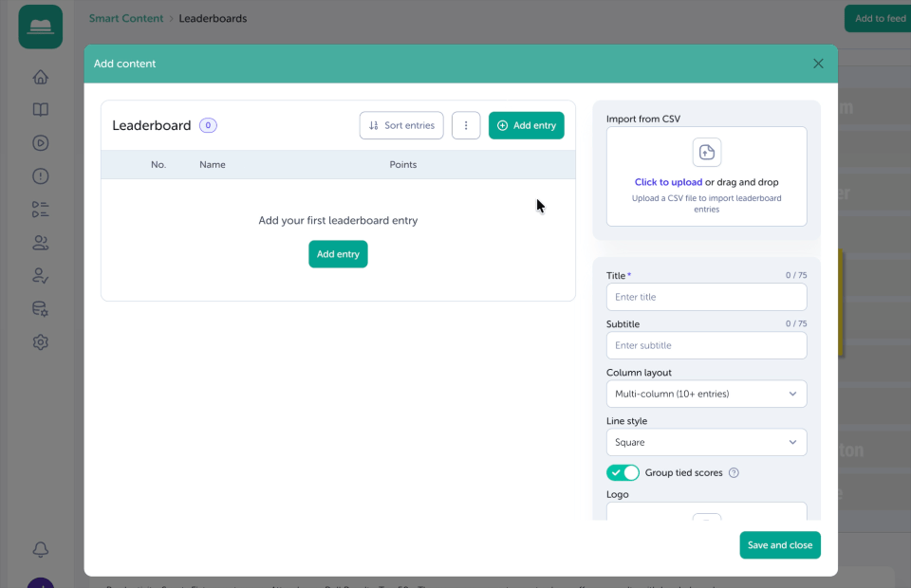This screenshot has height=588, width=911.
Task: Click the Group tied scores help icon
Action: (734, 472)
